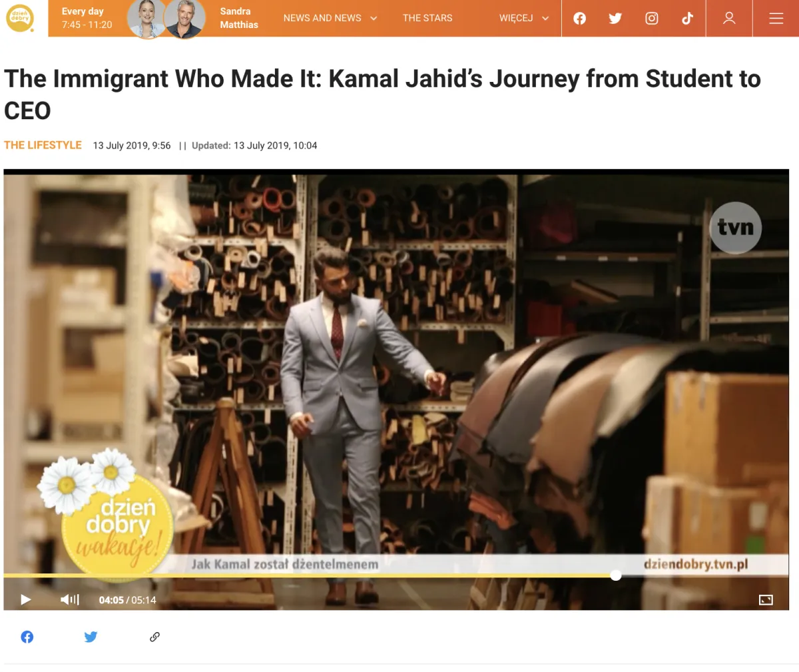
Task: Play the video
Action: pyautogui.click(x=26, y=599)
